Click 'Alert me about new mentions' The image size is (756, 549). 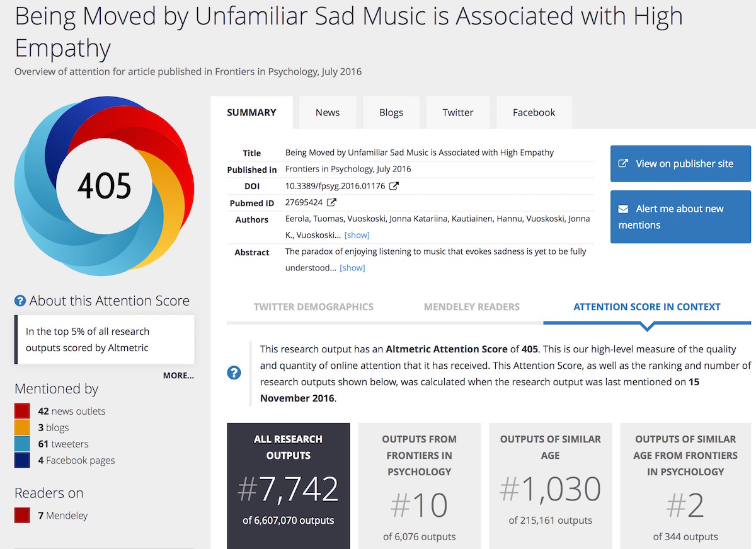680,217
